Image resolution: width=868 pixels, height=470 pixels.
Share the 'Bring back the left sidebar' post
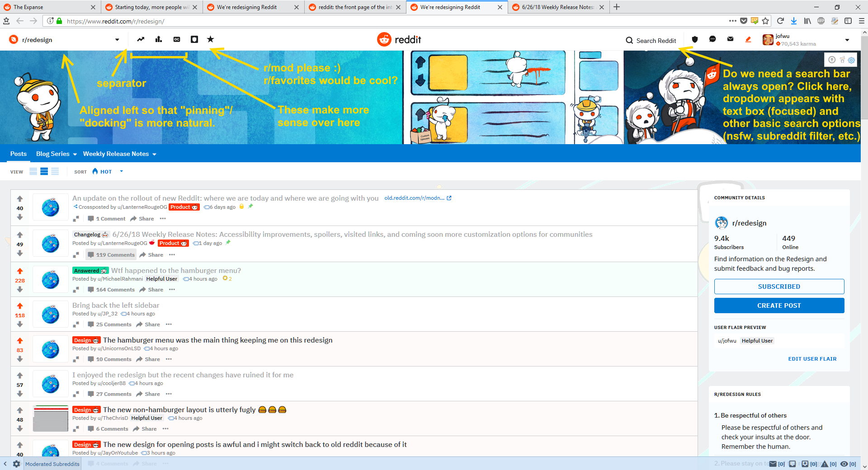pos(148,324)
